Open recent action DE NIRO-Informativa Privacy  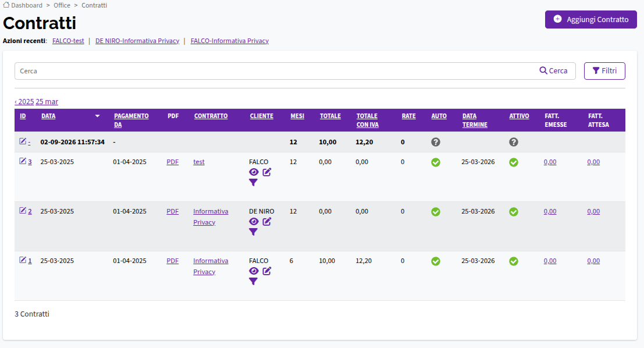[x=137, y=41]
